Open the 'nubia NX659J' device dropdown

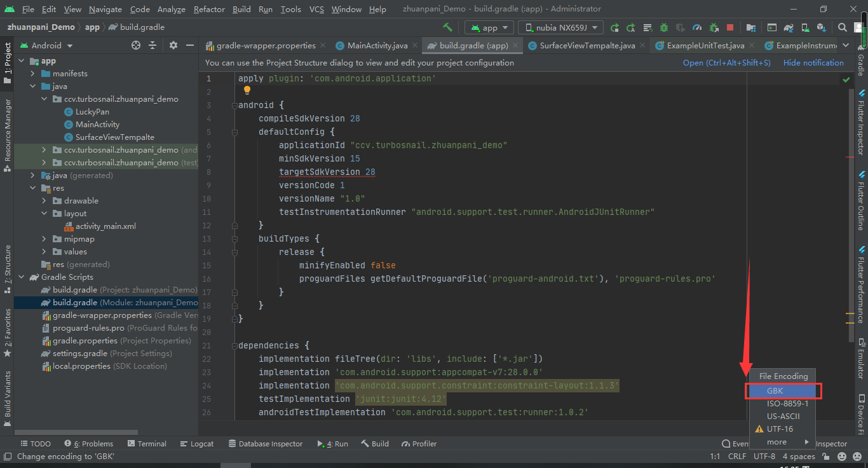559,28
